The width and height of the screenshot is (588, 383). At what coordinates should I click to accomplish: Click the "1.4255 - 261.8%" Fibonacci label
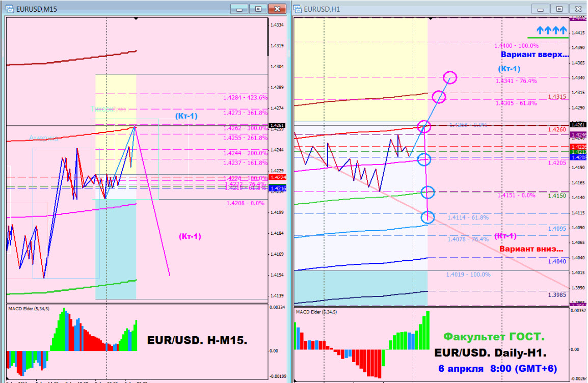[x=245, y=138]
